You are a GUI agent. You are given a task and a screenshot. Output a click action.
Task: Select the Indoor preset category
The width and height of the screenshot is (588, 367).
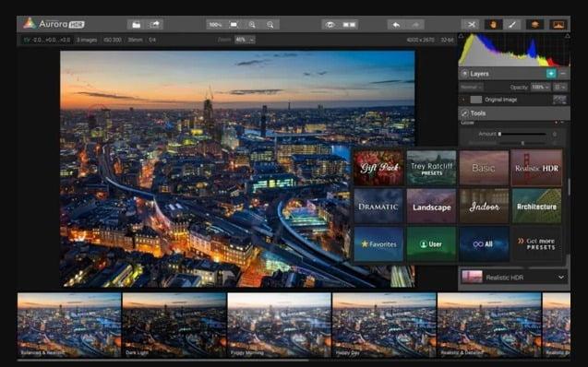coord(484,206)
